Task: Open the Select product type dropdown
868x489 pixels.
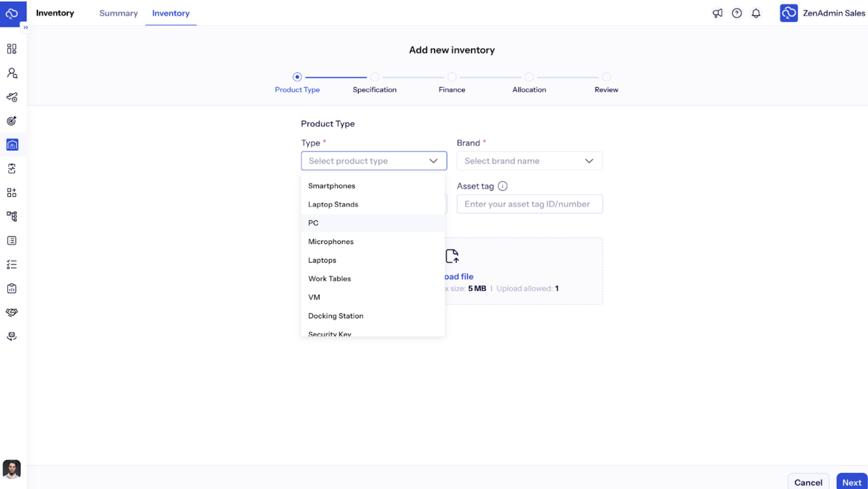Action: click(373, 161)
